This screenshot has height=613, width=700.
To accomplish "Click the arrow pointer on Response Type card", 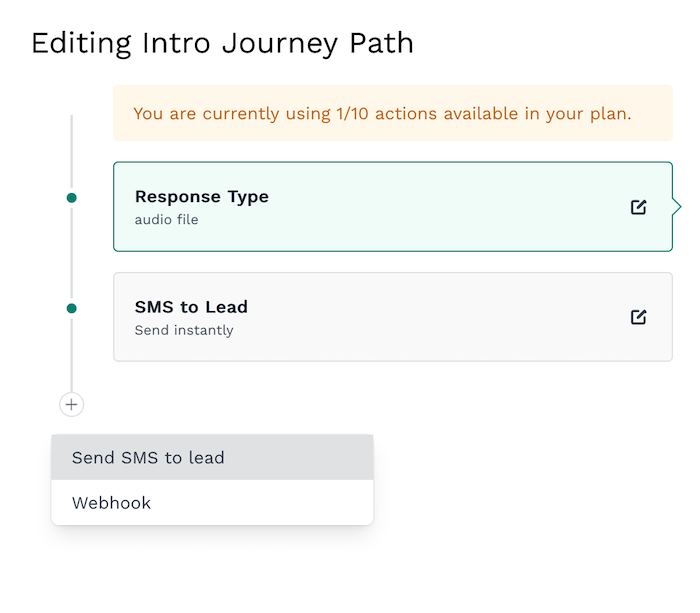I will point(678,207).
